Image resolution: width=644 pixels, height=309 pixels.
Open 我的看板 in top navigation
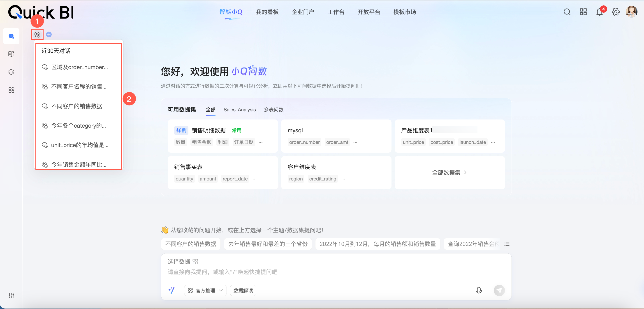click(267, 12)
